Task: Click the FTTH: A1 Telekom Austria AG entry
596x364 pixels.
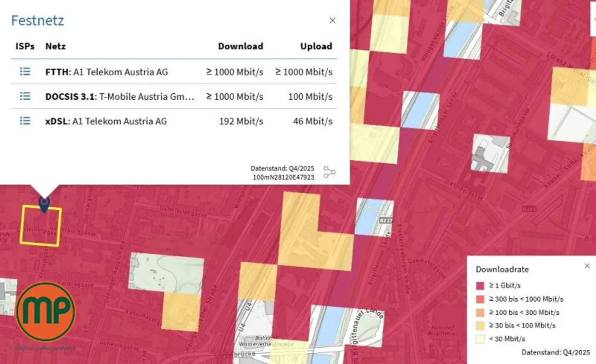Action: 106,72
